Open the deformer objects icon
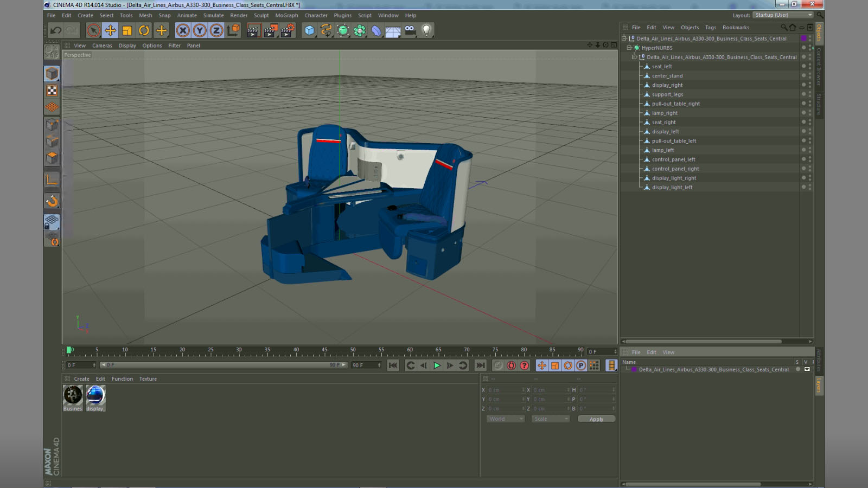 [376, 30]
